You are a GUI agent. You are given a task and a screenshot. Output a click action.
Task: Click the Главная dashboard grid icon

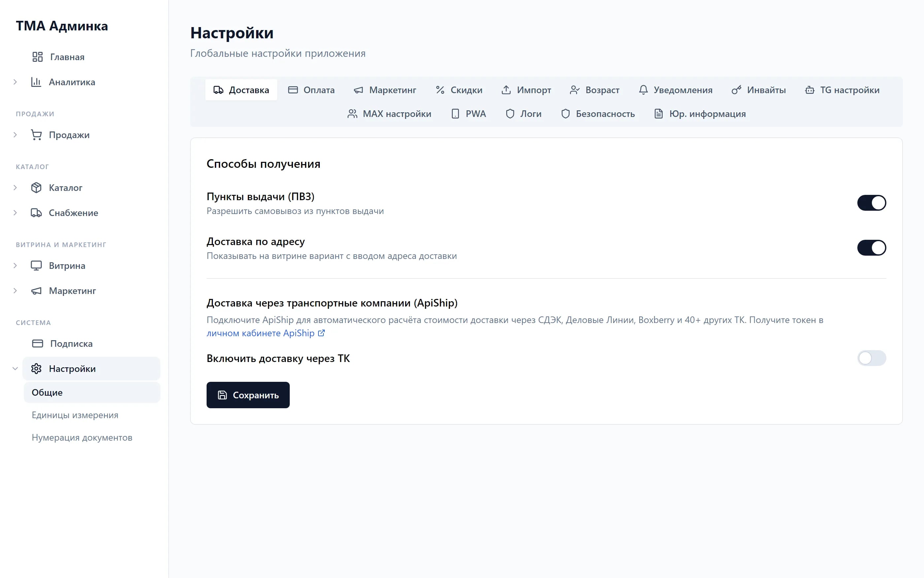(x=37, y=57)
